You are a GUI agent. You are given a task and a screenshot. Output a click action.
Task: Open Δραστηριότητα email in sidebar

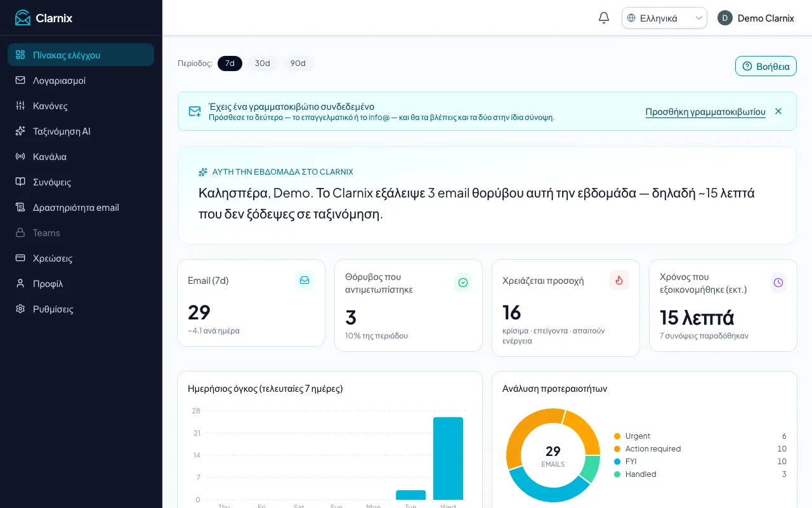pos(81,207)
